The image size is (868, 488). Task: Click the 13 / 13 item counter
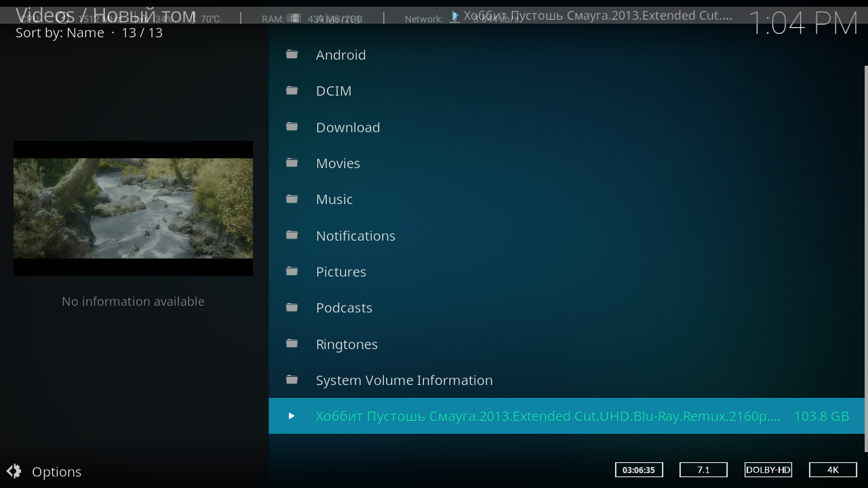(x=142, y=33)
